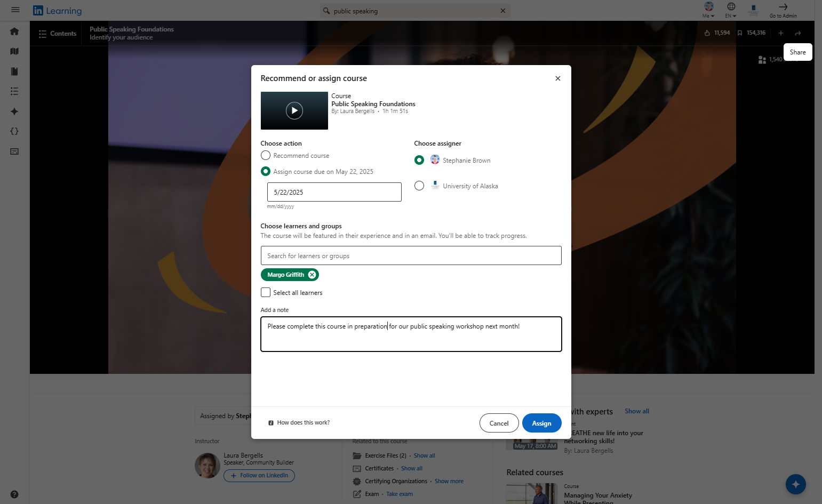Click the plus add icon in the course header
This screenshot has width=822, height=504.
780,33
